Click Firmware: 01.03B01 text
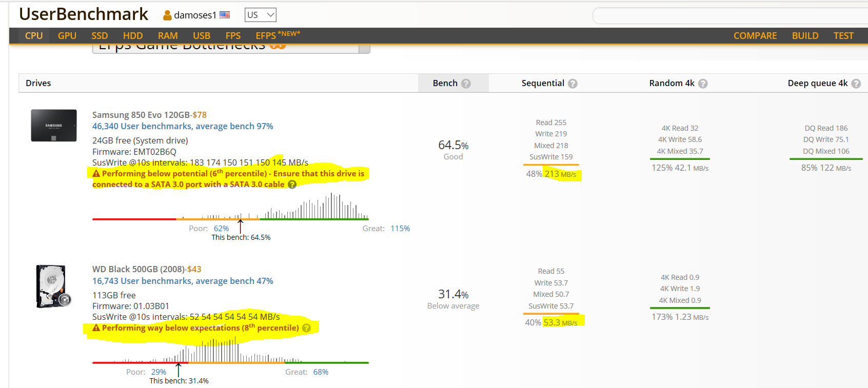Screen dimensions: 868x388 131,306
